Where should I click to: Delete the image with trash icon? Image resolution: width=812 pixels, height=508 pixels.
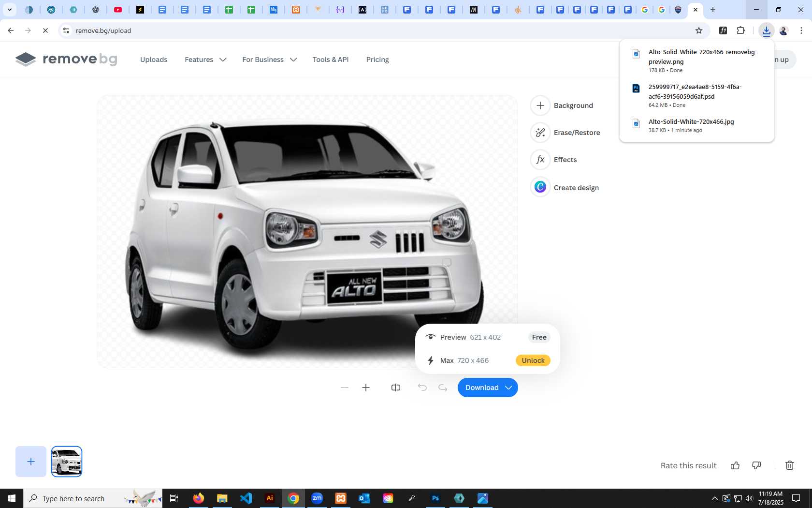790,465
